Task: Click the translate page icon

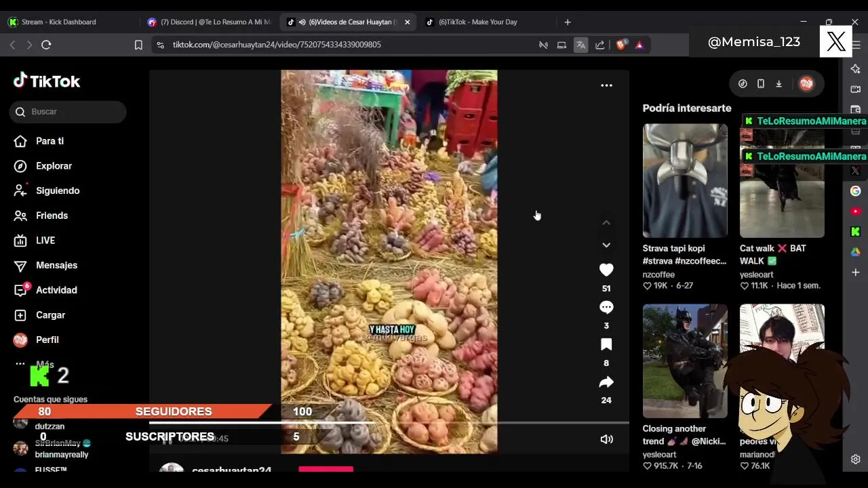Action: tap(580, 45)
